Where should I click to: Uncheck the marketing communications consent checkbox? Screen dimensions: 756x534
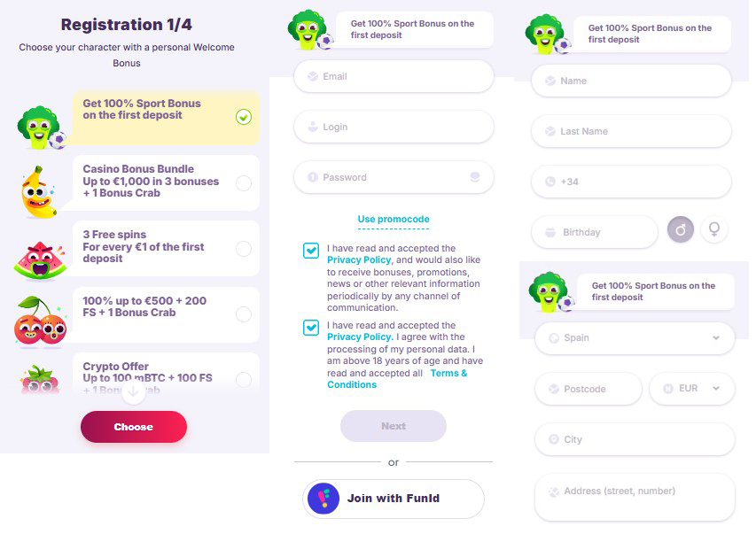[x=311, y=251]
